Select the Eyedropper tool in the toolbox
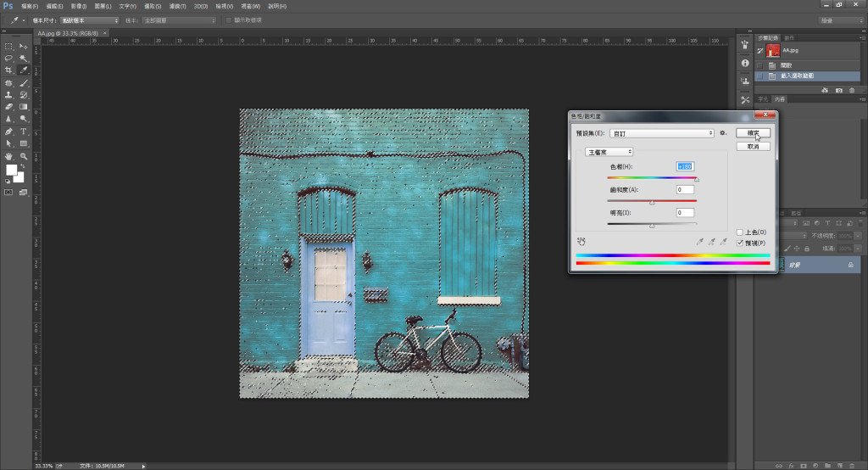Viewport: 868px width, 470px height. pyautogui.click(x=24, y=70)
